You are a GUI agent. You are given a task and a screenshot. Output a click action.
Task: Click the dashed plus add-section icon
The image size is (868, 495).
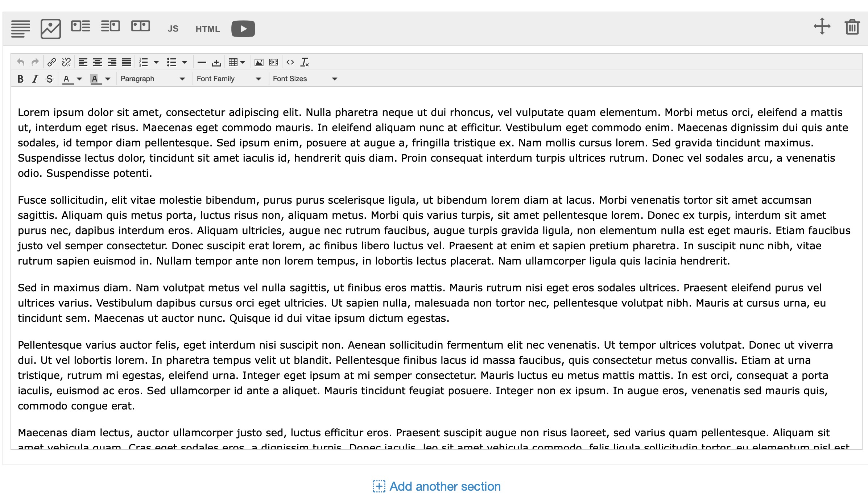tap(379, 486)
